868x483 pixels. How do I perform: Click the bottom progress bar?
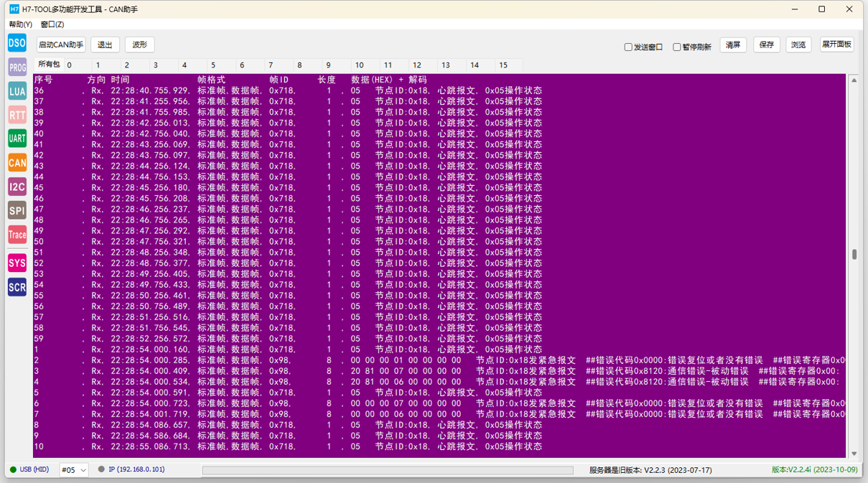388,471
